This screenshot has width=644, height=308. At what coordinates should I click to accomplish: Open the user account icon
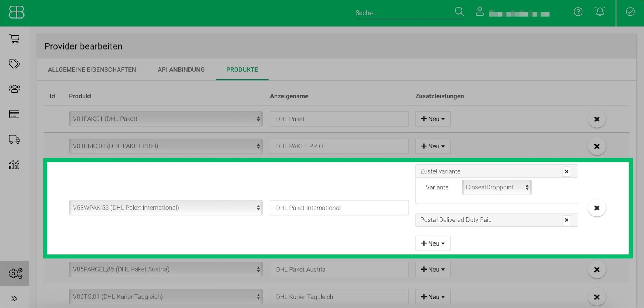tap(479, 11)
